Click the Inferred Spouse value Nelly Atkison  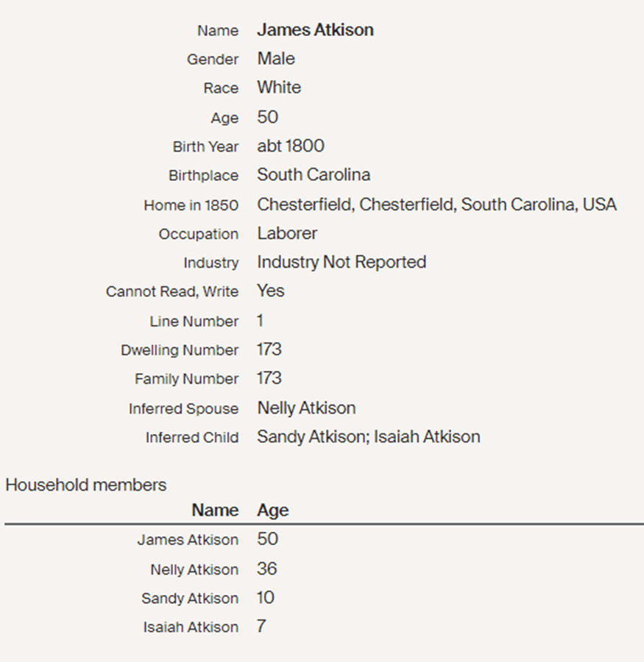[x=306, y=408]
